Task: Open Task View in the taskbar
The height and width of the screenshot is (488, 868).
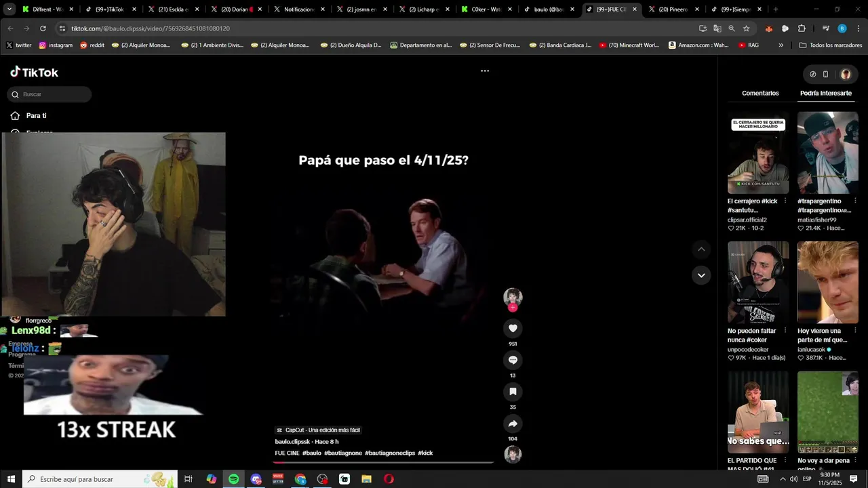Action: click(189, 479)
